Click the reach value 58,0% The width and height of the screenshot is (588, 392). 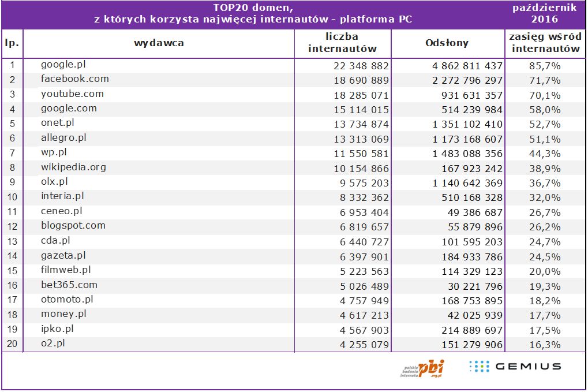click(545, 110)
